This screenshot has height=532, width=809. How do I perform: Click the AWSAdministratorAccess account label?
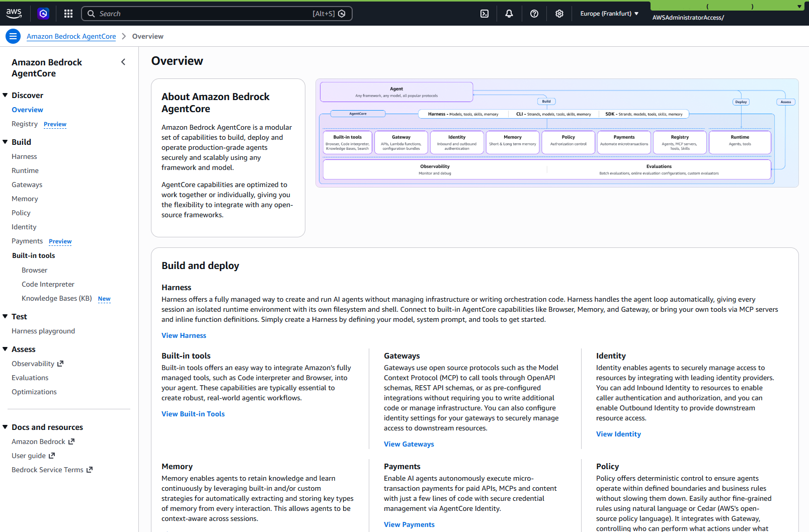[x=688, y=18]
